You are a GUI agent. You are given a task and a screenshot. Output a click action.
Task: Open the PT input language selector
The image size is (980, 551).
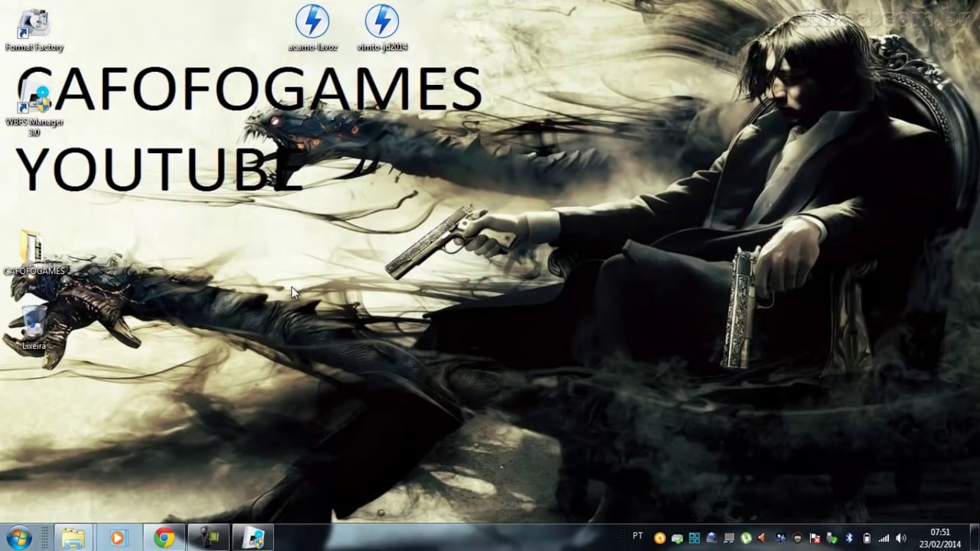[638, 536]
